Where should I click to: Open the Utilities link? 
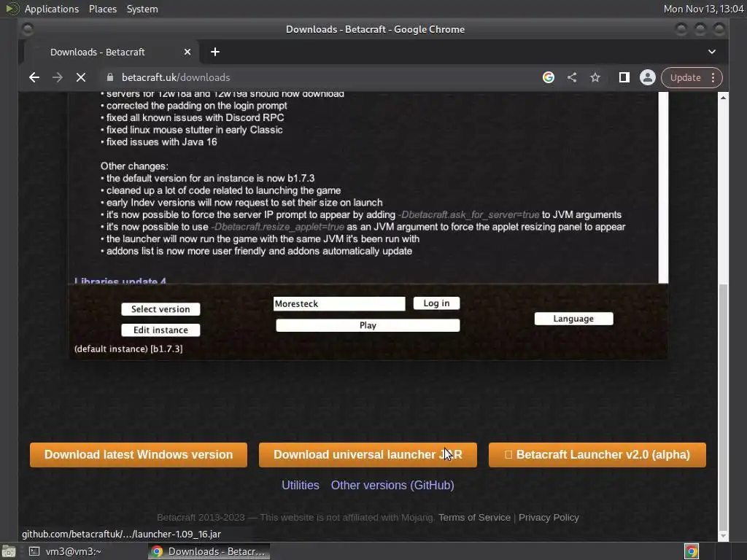pos(300,485)
